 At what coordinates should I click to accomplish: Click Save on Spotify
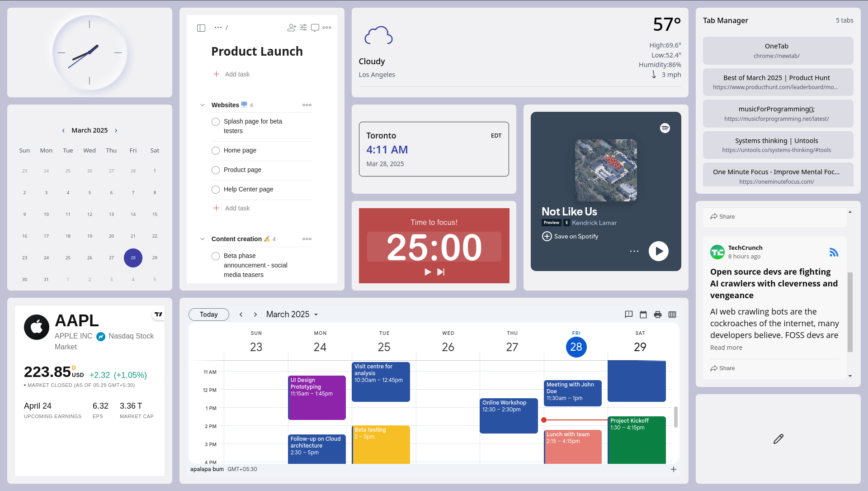point(570,236)
